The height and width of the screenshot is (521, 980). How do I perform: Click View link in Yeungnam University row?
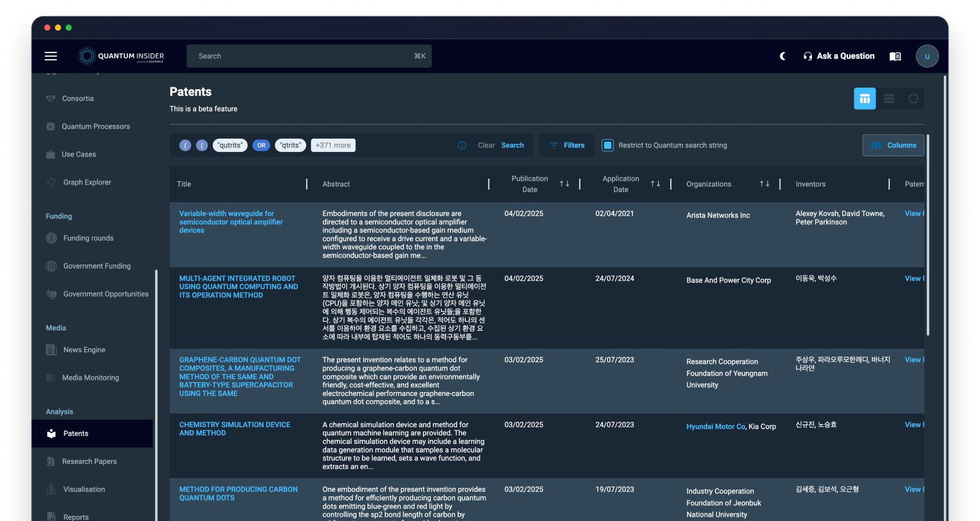pyautogui.click(x=914, y=360)
